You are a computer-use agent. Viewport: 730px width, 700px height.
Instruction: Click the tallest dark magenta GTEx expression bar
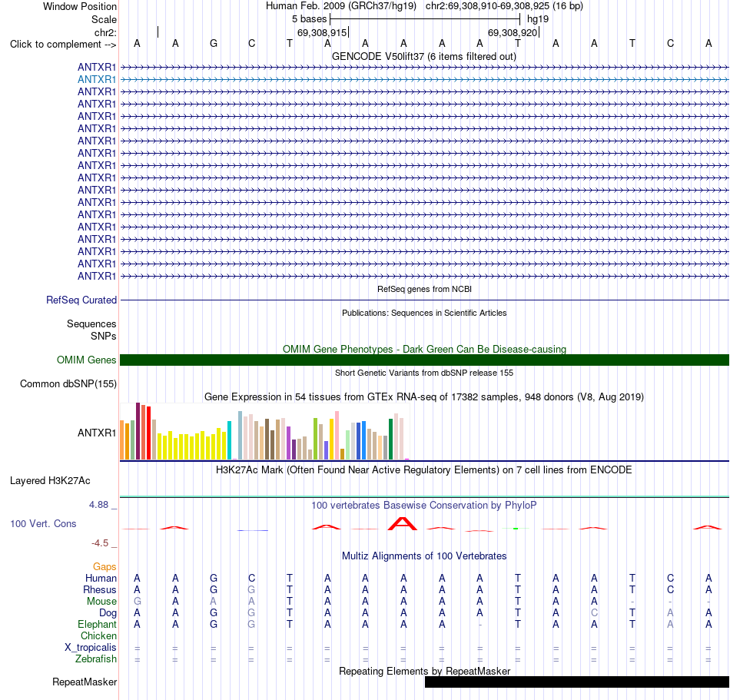138,432
